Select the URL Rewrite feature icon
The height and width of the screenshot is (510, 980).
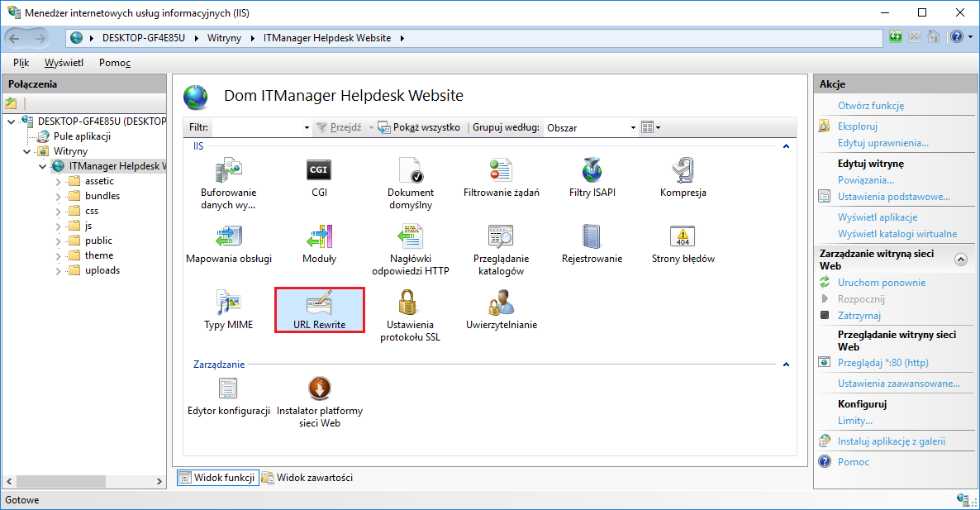pos(320,303)
